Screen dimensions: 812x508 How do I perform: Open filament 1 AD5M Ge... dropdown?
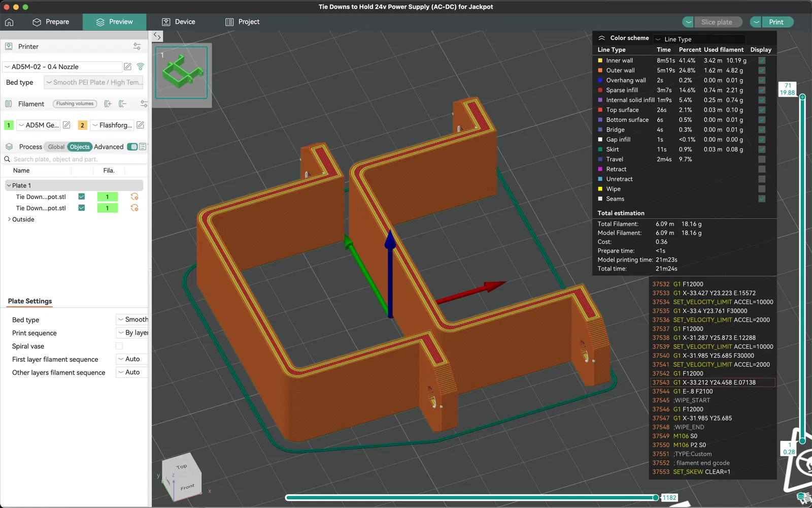(39, 125)
